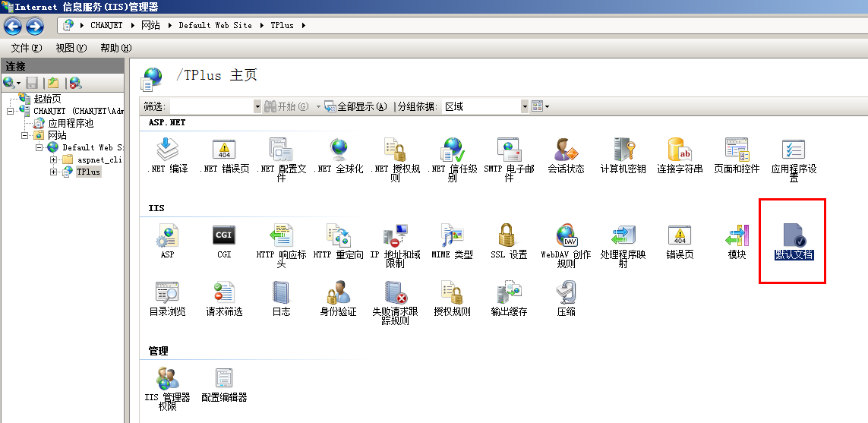Click the save connections toolbar icon
Screen dimensions: 868x423
[x=32, y=83]
